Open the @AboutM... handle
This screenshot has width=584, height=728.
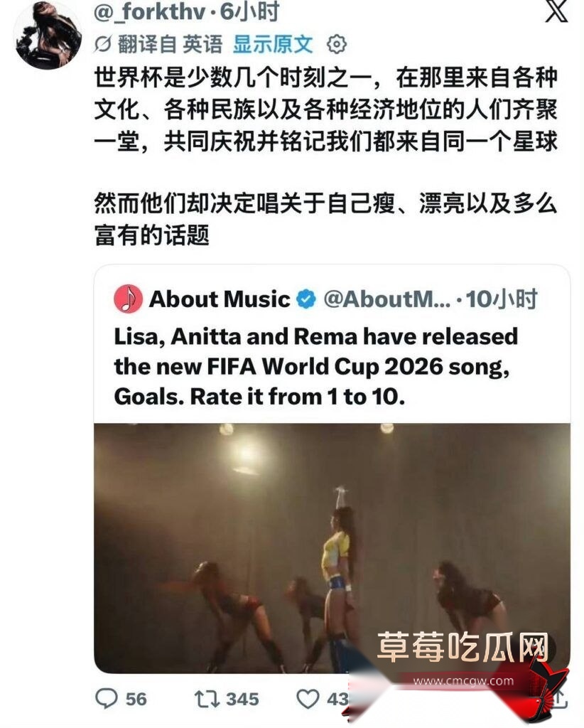pos(387,299)
